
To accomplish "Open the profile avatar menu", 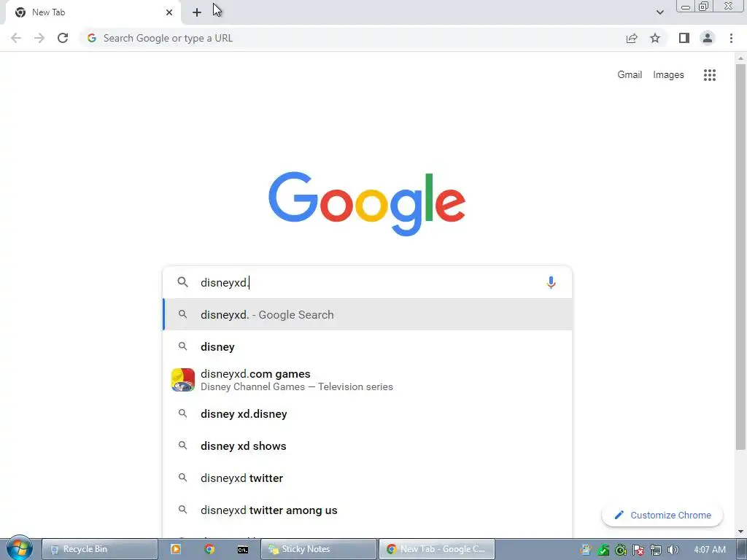I will click(x=708, y=38).
